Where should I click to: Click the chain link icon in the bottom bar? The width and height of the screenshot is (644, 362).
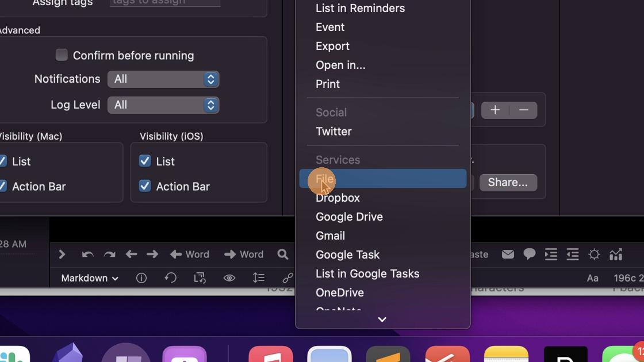click(288, 278)
